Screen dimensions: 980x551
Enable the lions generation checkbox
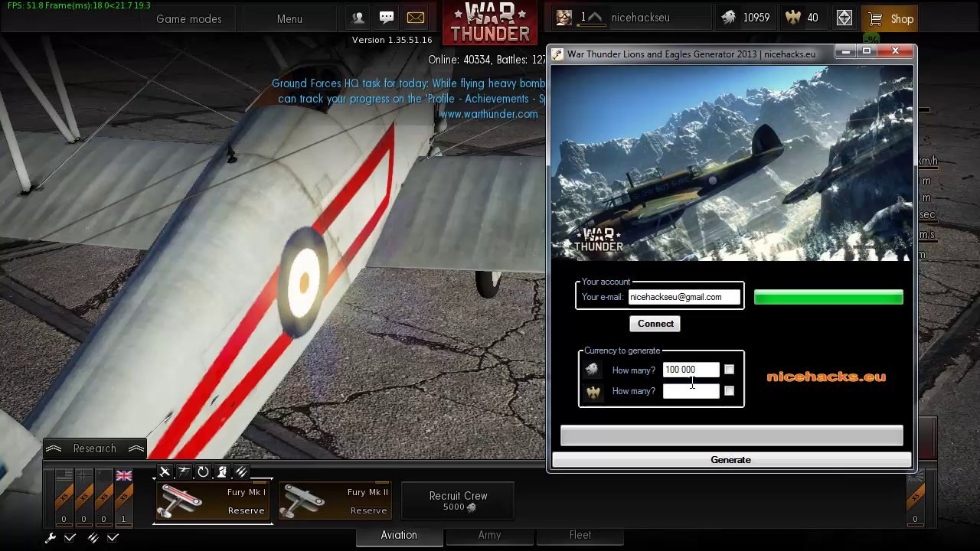729,370
